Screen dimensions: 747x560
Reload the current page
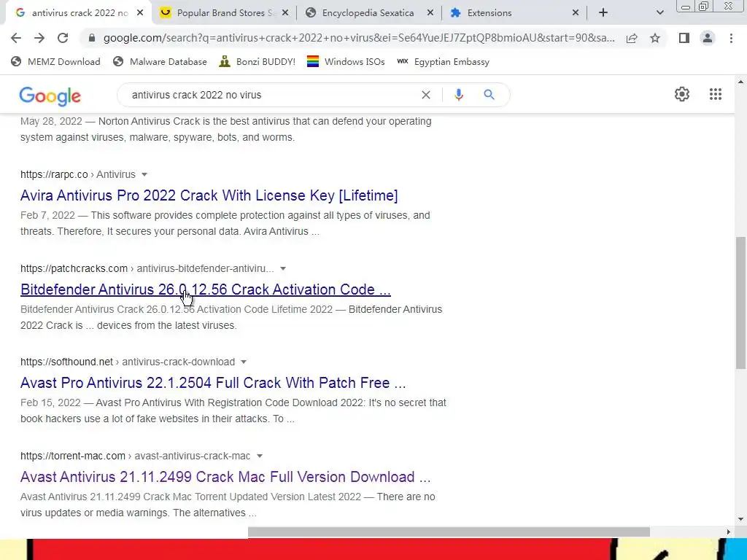[x=63, y=38]
